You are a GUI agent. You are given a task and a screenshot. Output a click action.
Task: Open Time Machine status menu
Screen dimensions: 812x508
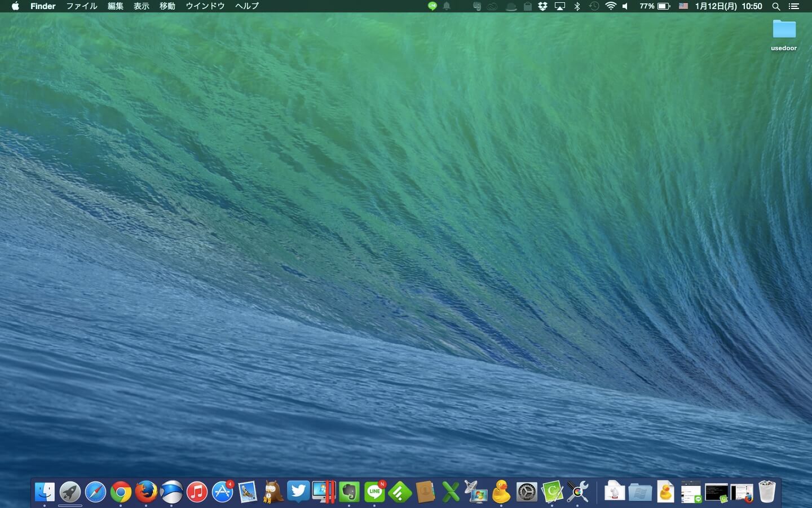[594, 6]
